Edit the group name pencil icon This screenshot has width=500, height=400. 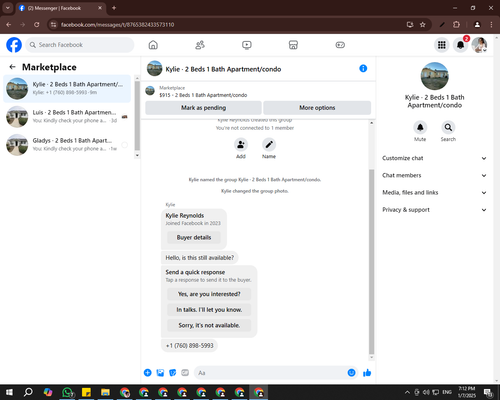(269, 145)
